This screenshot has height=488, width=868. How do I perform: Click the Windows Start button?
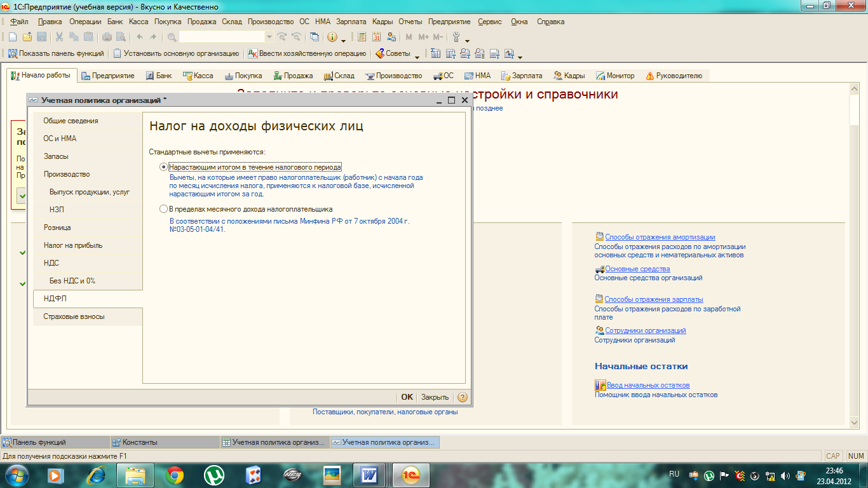coord(17,474)
